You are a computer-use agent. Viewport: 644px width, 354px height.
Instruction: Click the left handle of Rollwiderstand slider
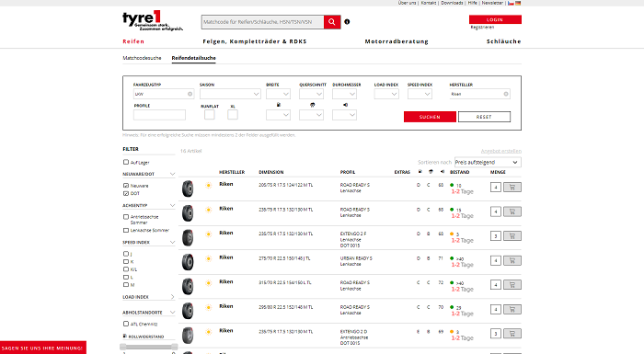click(123, 347)
